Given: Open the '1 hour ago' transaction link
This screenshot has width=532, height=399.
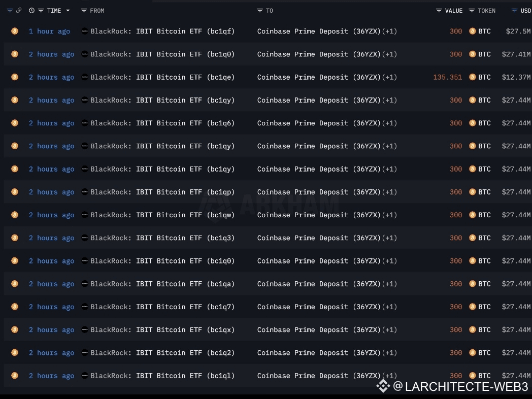Looking at the screenshot, I should (x=50, y=31).
